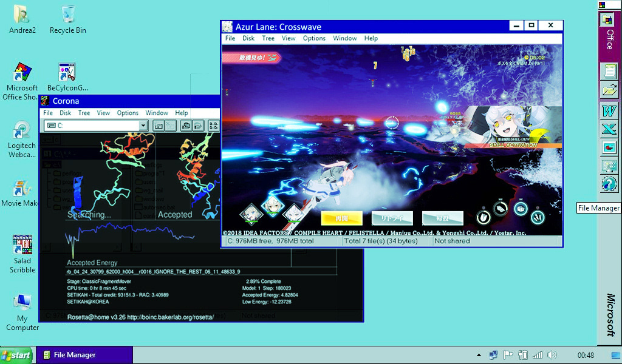Open Tree menu in Corona window
This screenshot has width=622, height=364.
pyautogui.click(x=84, y=113)
